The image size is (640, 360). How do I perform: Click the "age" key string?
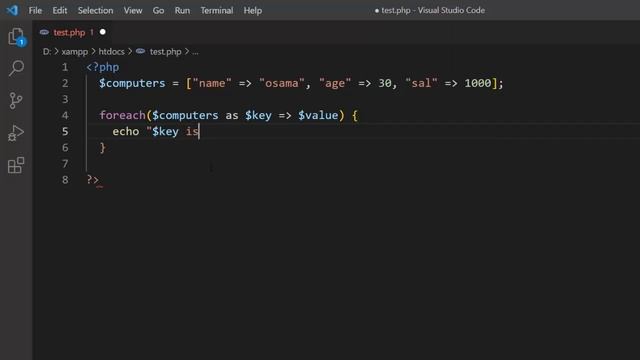335,83
